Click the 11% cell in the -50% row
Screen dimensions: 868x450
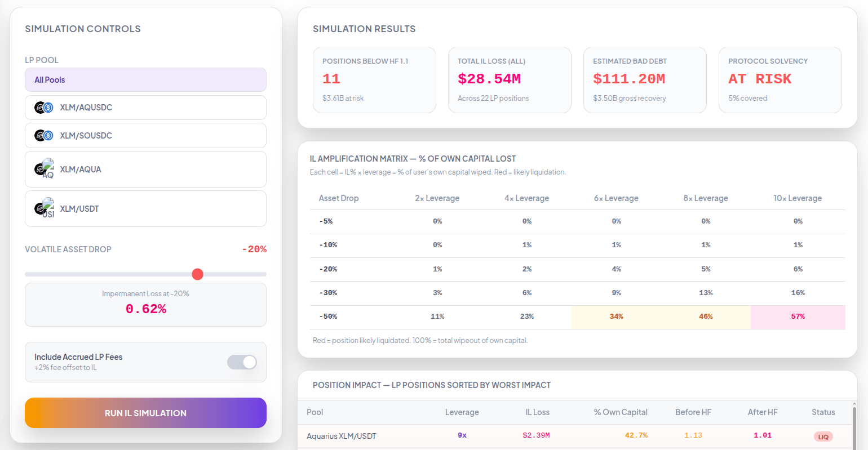437,317
